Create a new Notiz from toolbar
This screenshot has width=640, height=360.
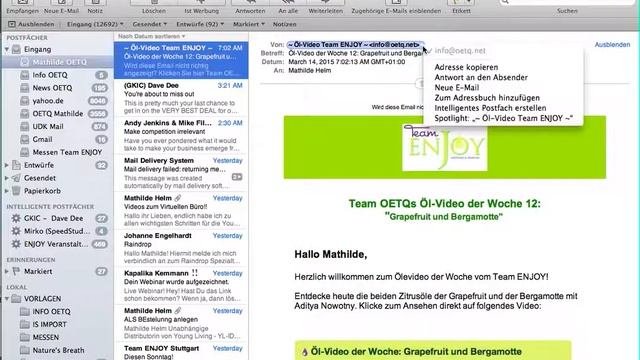[95, 7]
